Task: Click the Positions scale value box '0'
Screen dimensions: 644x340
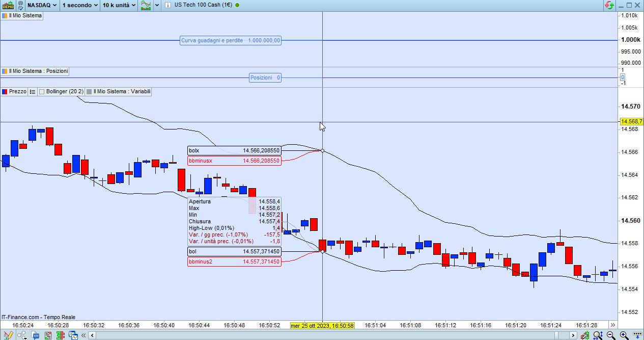Action: (x=622, y=77)
